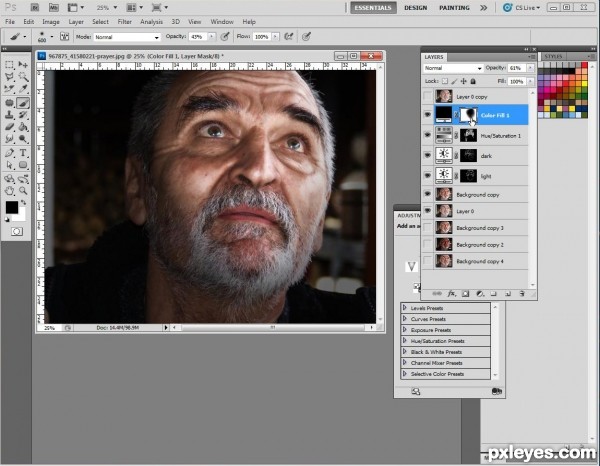The image size is (600, 466).
Task: Switch to the Design workspace
Action: [x=416, y=8]
